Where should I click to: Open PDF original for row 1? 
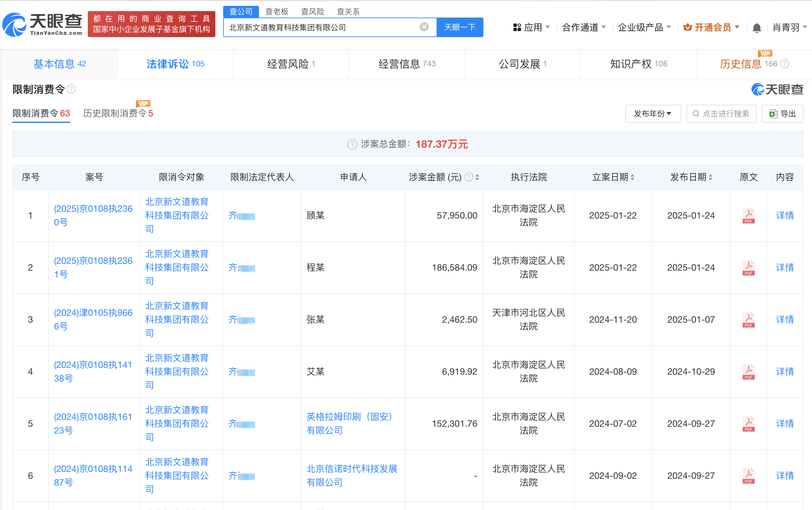point(748,216)
